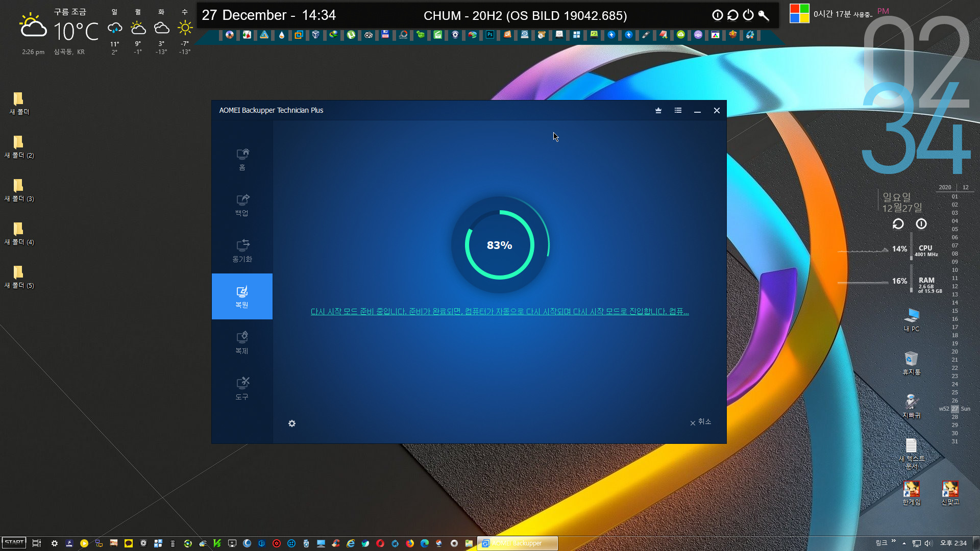Switch to AOMEI Backupper taskbar button
The width and height of the screenshot is (980, 551).
[518, 543]
